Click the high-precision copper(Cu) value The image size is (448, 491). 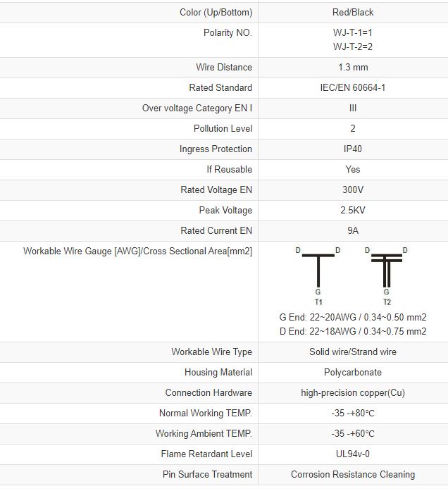point(353,393)
